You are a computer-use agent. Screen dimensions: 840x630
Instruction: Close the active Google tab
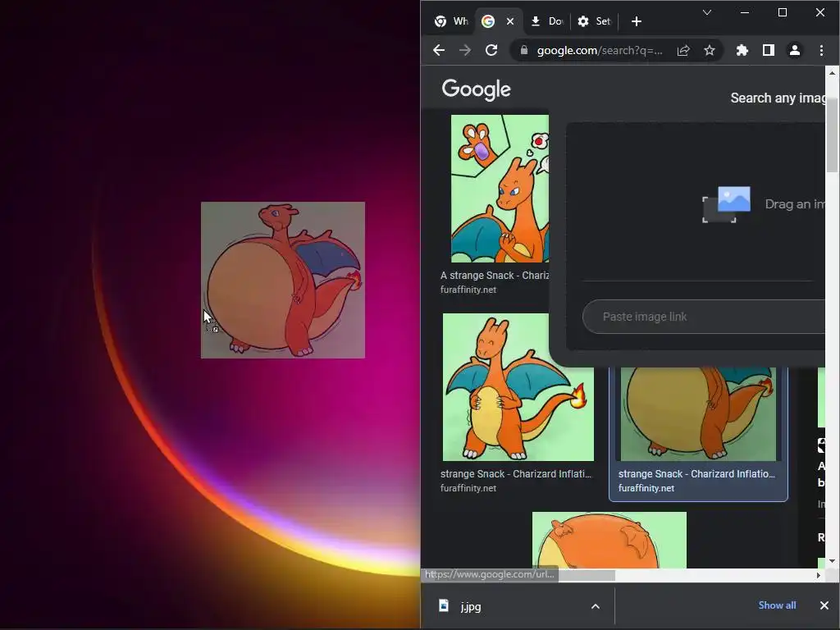[510, 21]
